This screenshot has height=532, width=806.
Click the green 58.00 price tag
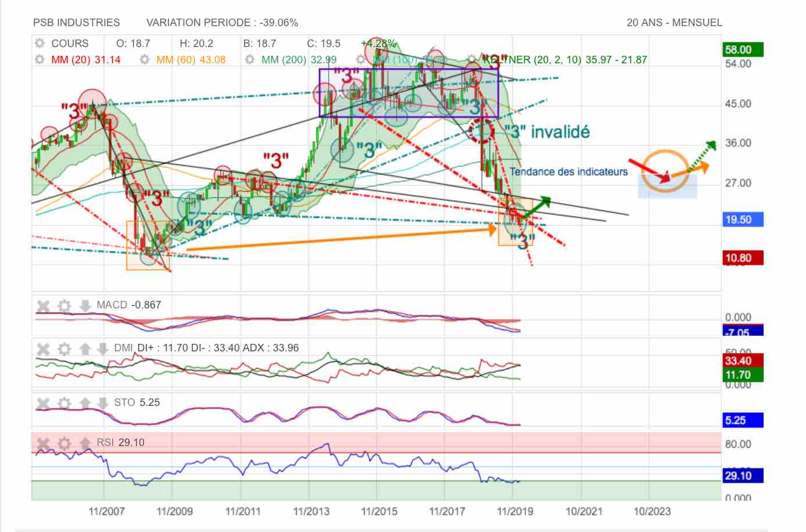743,50
